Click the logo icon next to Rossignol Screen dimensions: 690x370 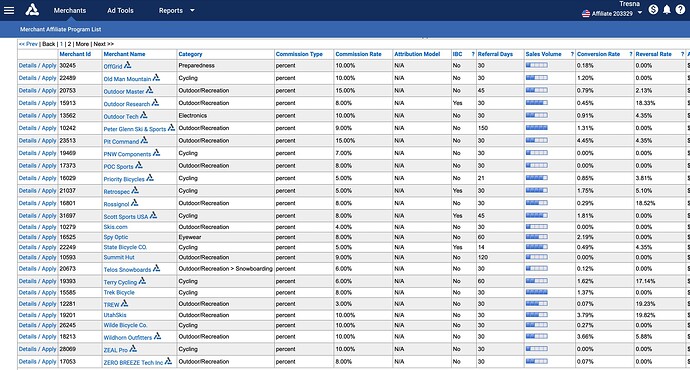pyautogui.click(x=135, y=202)
